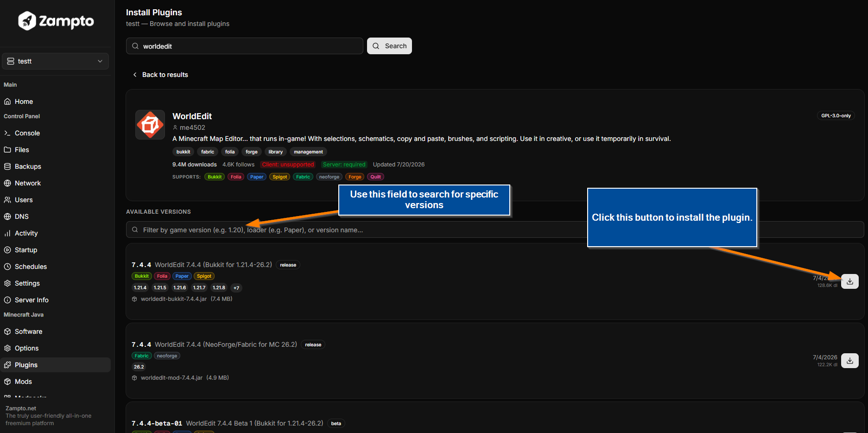Open the WorldEdit plugin title

192,116
